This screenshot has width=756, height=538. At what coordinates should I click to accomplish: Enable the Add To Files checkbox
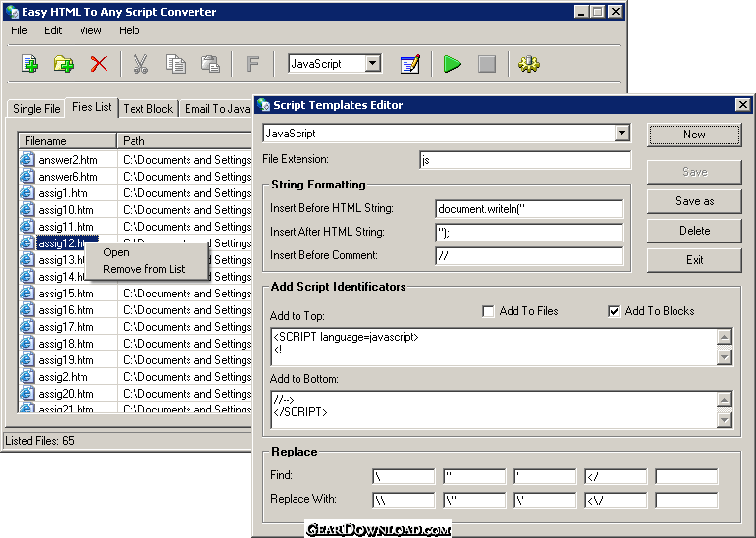(x=488, y=311)
